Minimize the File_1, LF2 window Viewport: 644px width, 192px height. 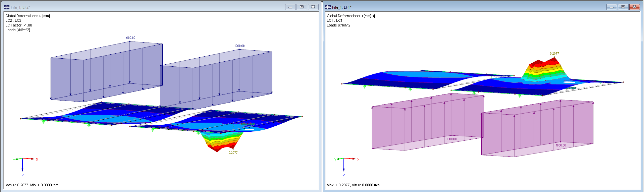point(290,7)
